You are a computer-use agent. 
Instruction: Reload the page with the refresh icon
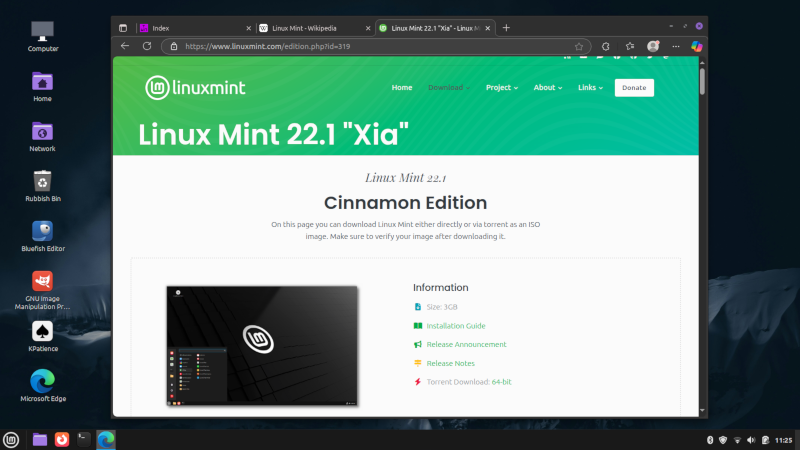(x=147, y=46)
